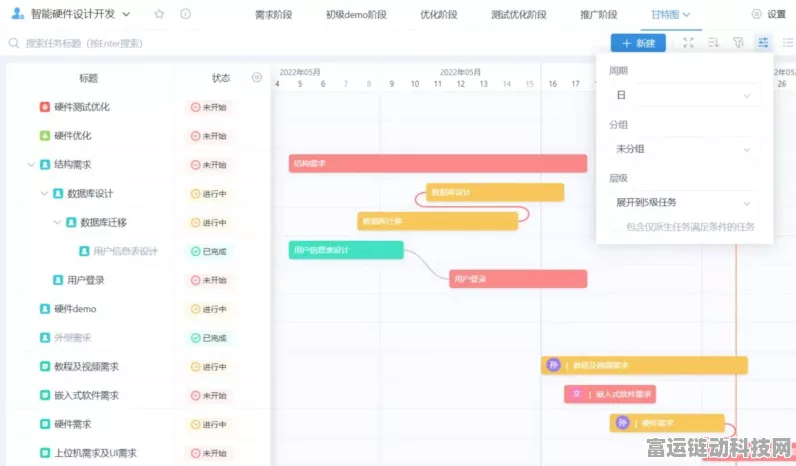Viewport: 796px width, 466px height.
Task: Click the search task title input field
Action: pyautogui.click(x=84, y=43)
